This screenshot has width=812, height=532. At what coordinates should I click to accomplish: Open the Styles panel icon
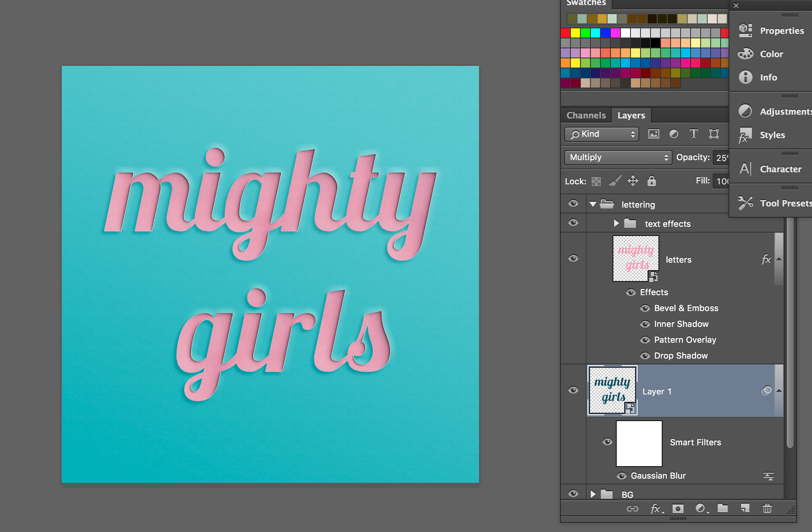[x=745, y=135]
